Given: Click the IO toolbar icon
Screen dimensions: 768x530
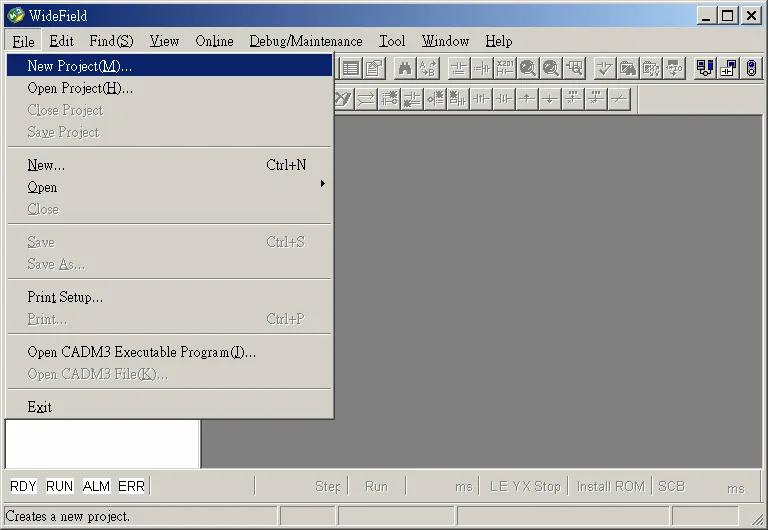Looking at the screenshot, I should [674, 69].
